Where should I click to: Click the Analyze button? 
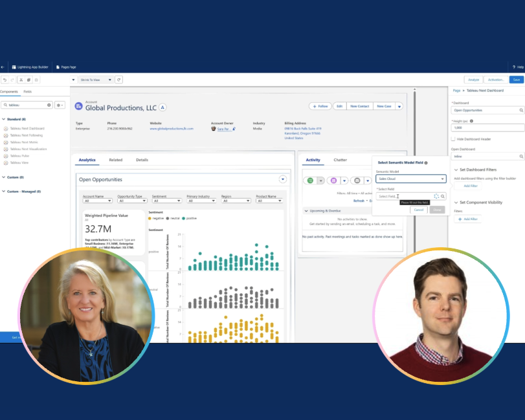[473, 80]
